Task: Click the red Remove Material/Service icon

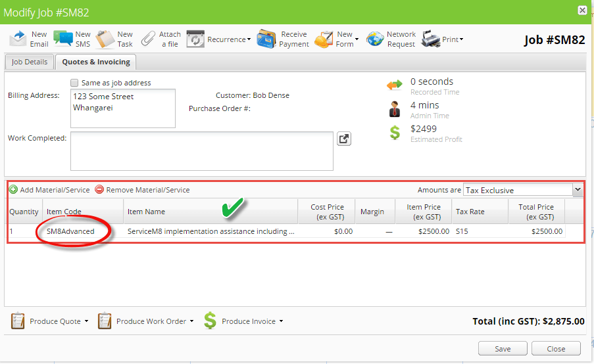Action: tap(99, 190)
